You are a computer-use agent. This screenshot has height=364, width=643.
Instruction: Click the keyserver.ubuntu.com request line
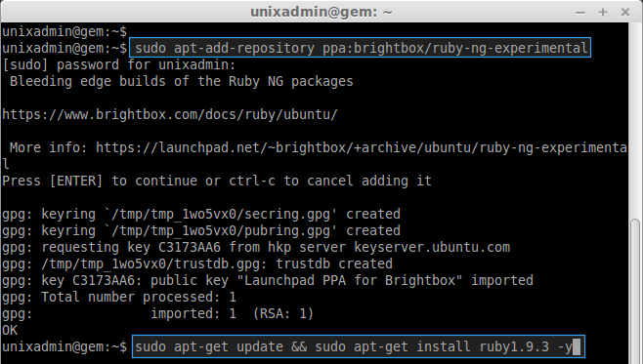tap(256, 247)
